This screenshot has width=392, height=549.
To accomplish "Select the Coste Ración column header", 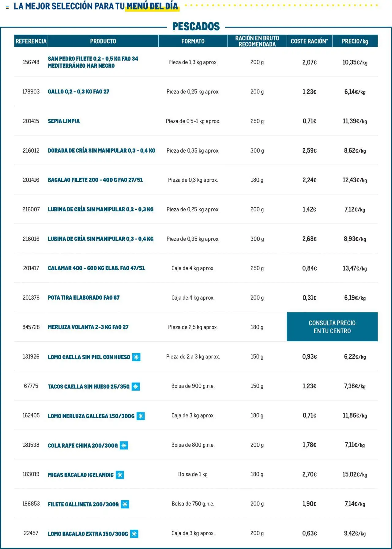I will point(309,41).
